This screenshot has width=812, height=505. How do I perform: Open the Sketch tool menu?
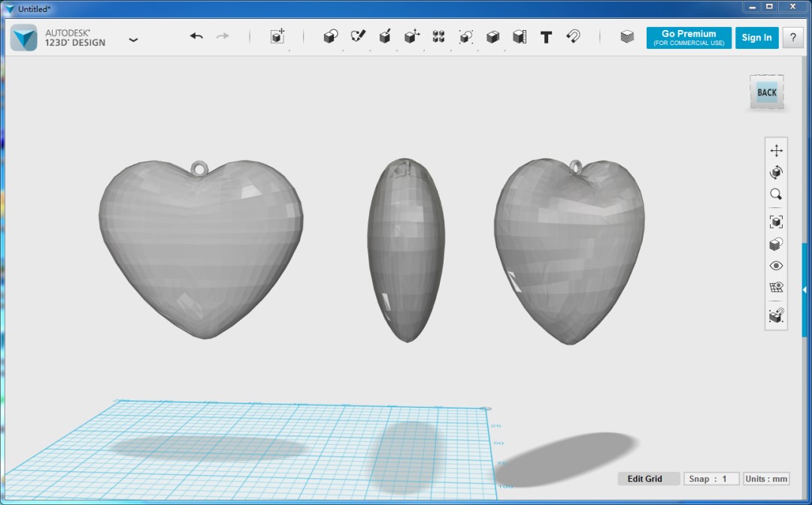coord(358,36)
